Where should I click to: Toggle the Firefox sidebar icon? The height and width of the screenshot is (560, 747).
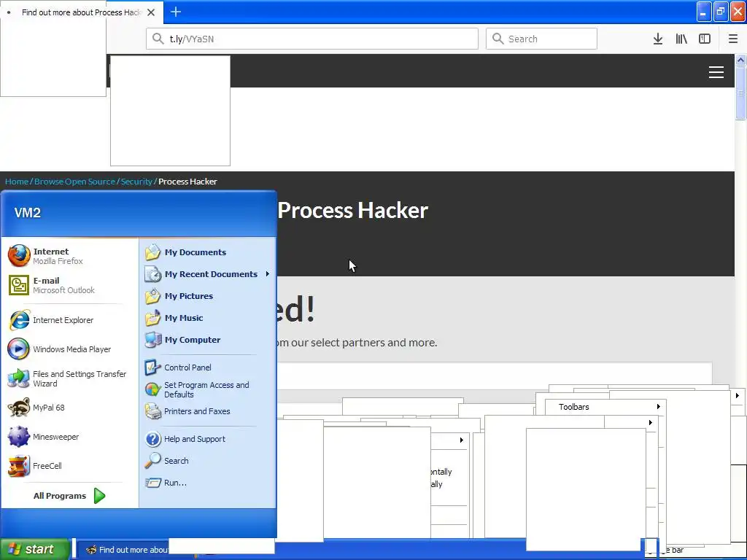tap(705, 39)
